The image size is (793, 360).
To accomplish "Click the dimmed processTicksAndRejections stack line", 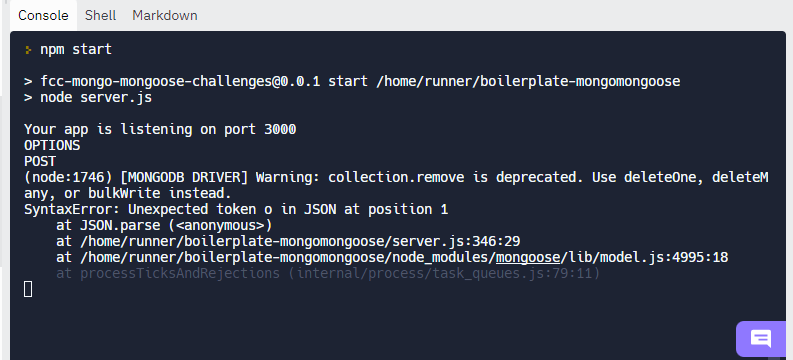I will 328,274.
